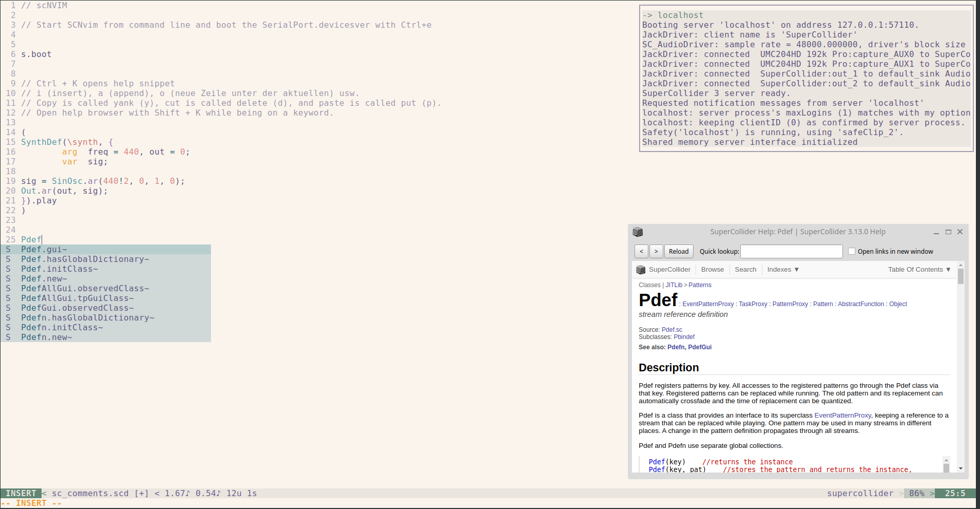
Task: Select Pdef.gui~ completion entry
Action: point(106,250)
